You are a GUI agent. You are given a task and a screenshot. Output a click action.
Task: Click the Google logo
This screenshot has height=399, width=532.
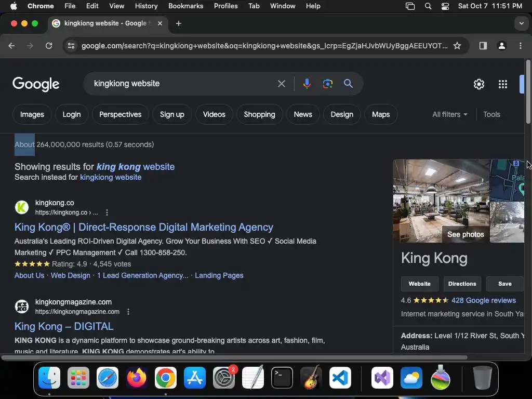(36, 84)
